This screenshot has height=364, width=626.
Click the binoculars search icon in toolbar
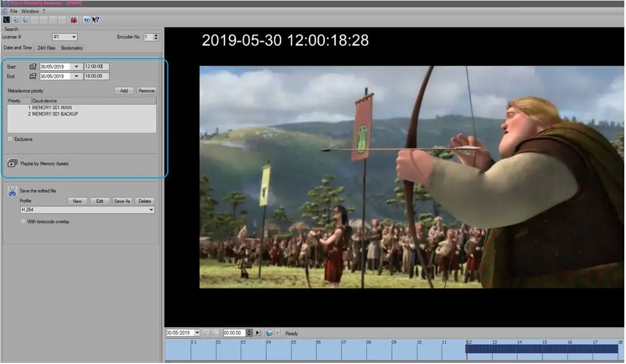tap(74, 20)
